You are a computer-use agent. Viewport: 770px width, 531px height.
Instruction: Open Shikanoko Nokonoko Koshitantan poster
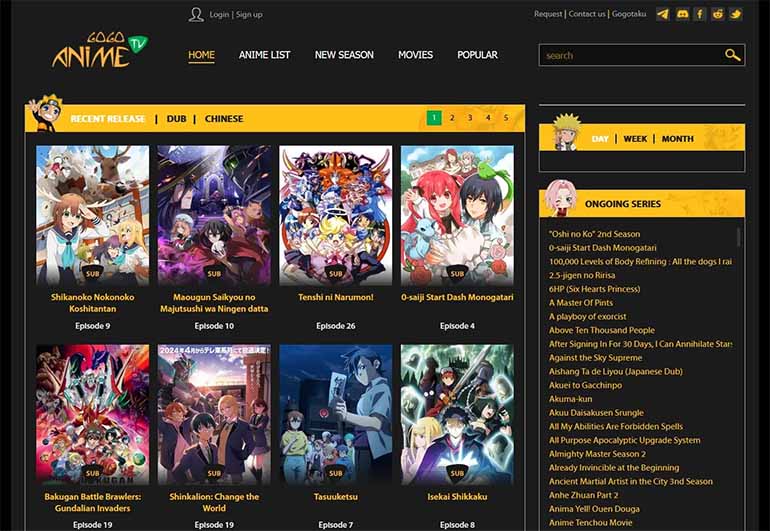(x=92, y=215)
